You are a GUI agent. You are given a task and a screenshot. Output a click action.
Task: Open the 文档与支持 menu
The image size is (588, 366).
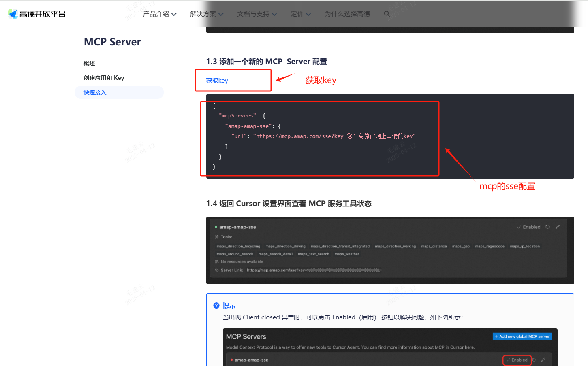click(253, 14)
